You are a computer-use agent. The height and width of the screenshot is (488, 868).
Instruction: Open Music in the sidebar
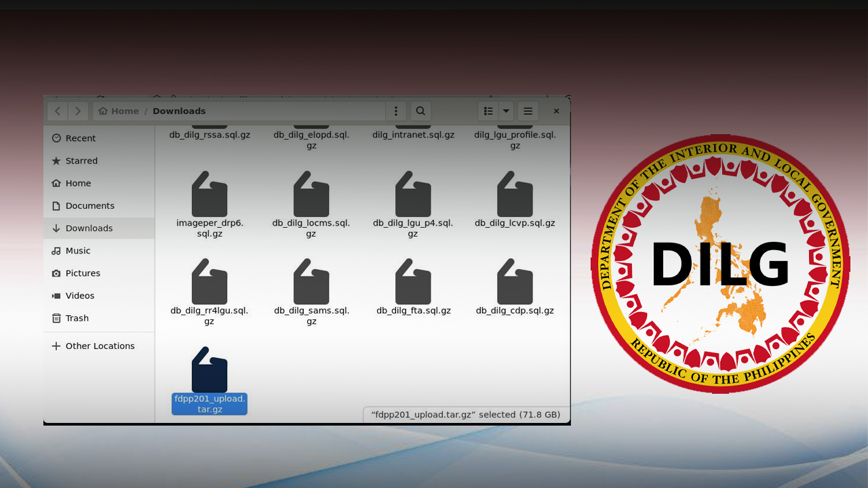click(99, 251)
